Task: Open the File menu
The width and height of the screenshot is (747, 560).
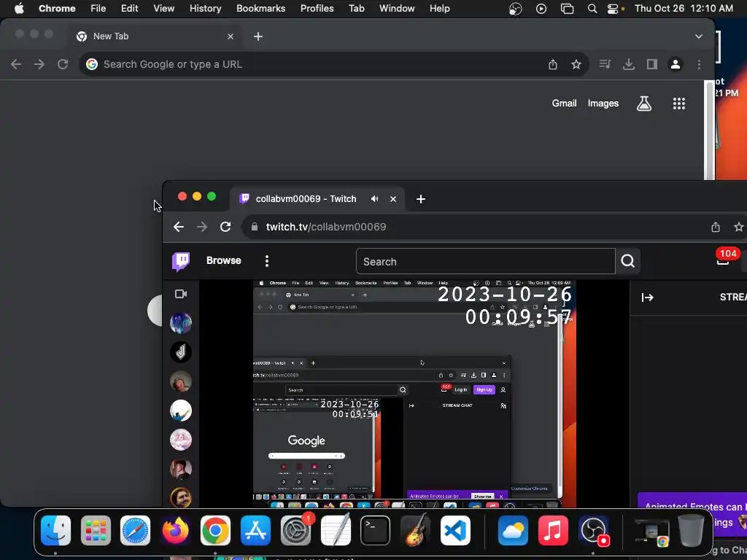Action: (98, 9)
